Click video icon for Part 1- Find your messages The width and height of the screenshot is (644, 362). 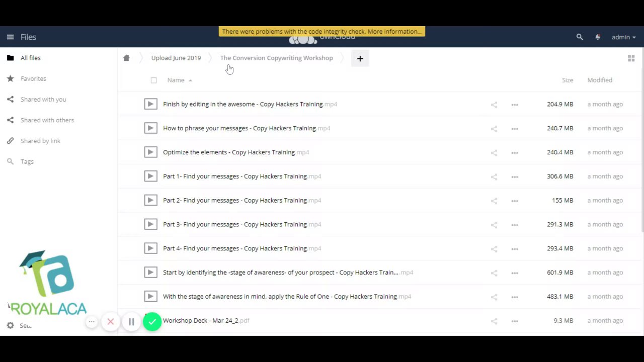point(150,176)
